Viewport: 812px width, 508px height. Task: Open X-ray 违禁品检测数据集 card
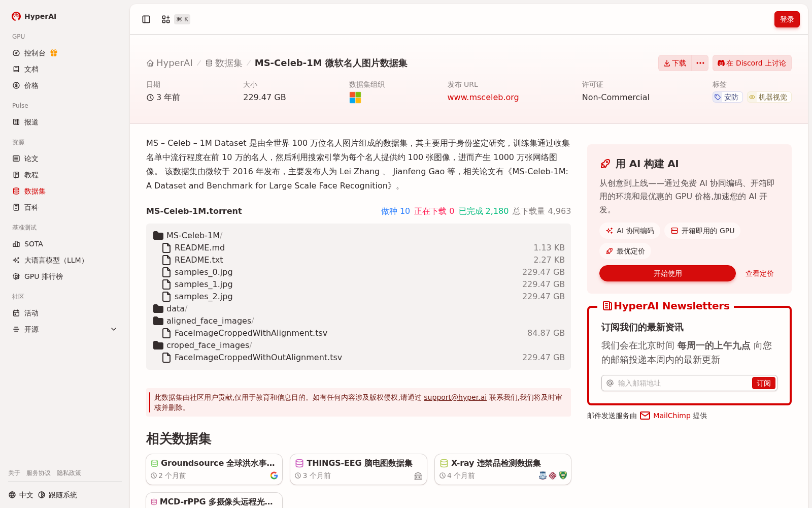(x=503, y=469)
